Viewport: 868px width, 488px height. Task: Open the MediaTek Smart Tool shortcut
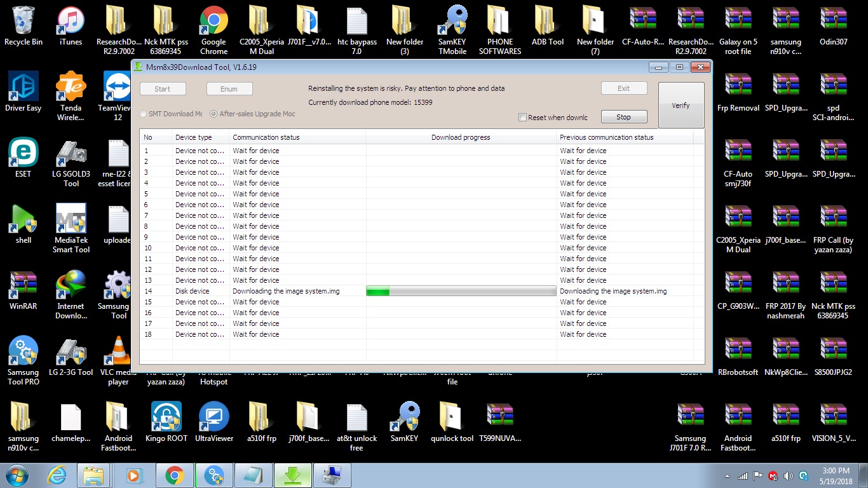pyautogui.click(x=71, y=229)
